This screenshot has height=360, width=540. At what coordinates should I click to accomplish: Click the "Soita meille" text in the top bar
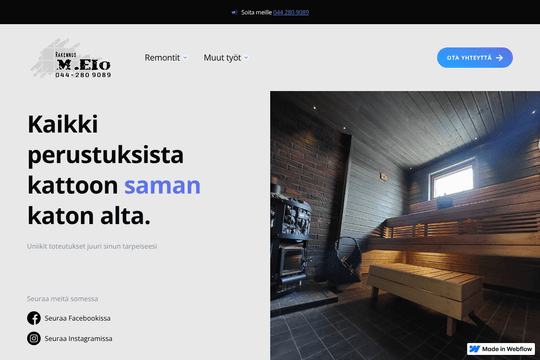click(x=256, y=12)
